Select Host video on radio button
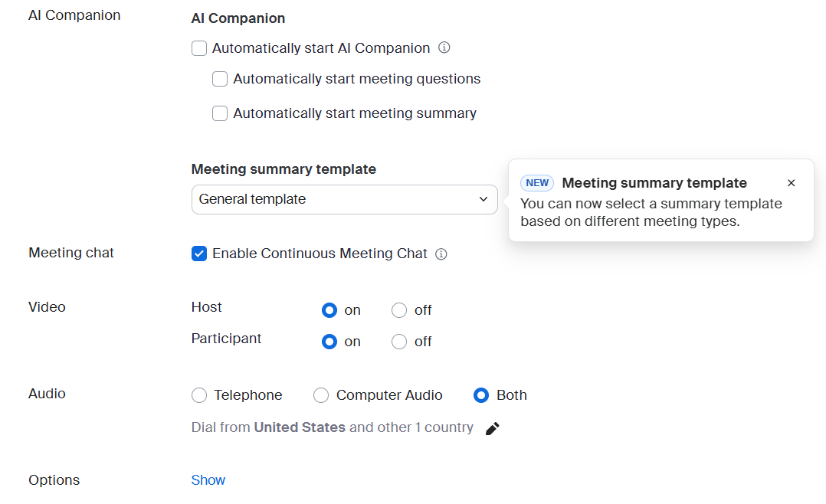Viewport: 826px width, 504px height. pyautogui.click(x=329, y=310)
